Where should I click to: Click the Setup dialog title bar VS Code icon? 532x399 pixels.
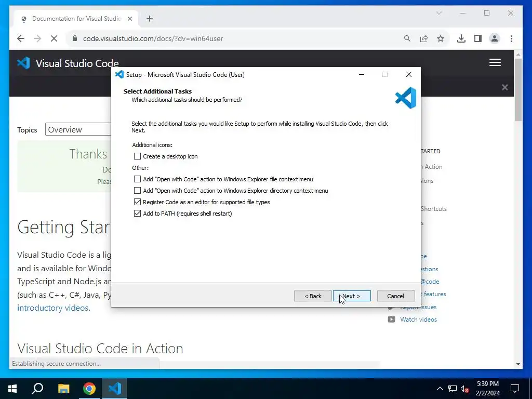[x=119, y=74]
